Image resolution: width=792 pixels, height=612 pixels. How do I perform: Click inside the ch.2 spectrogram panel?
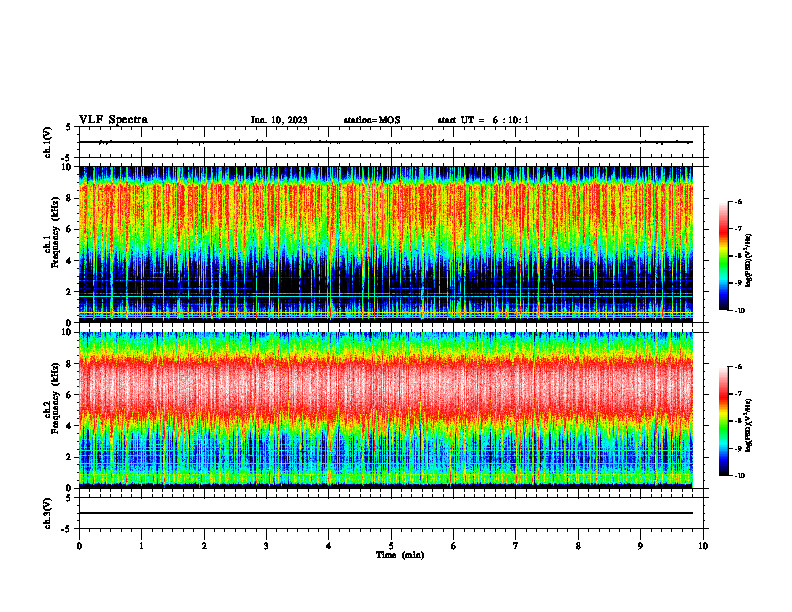pos(386,410)
